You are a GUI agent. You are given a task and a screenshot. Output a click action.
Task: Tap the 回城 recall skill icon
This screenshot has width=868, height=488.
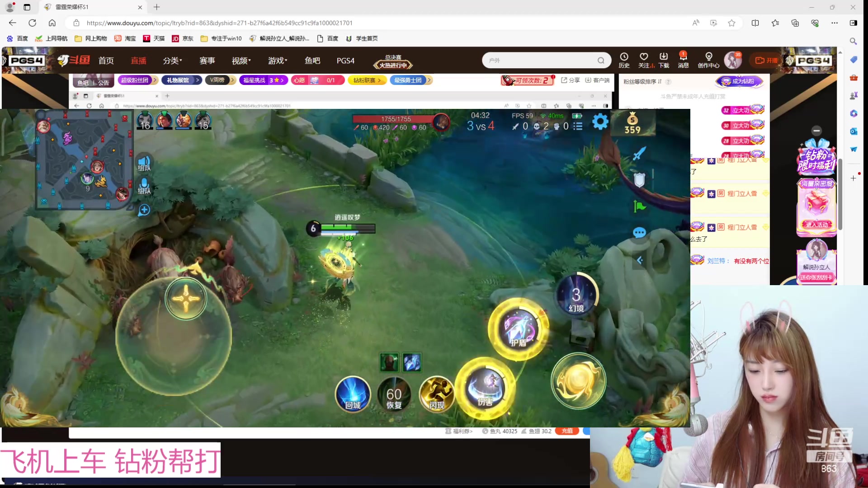353,394
